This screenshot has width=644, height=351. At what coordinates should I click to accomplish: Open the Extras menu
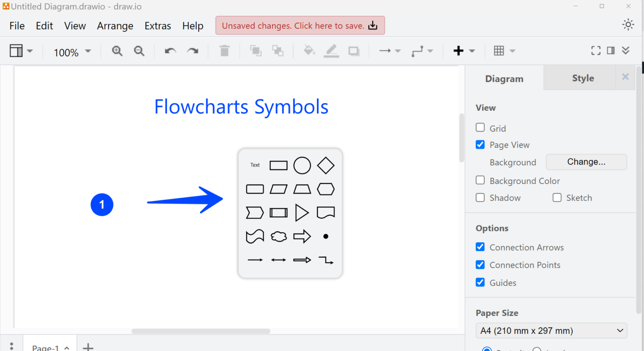click(x=158, y=26)
